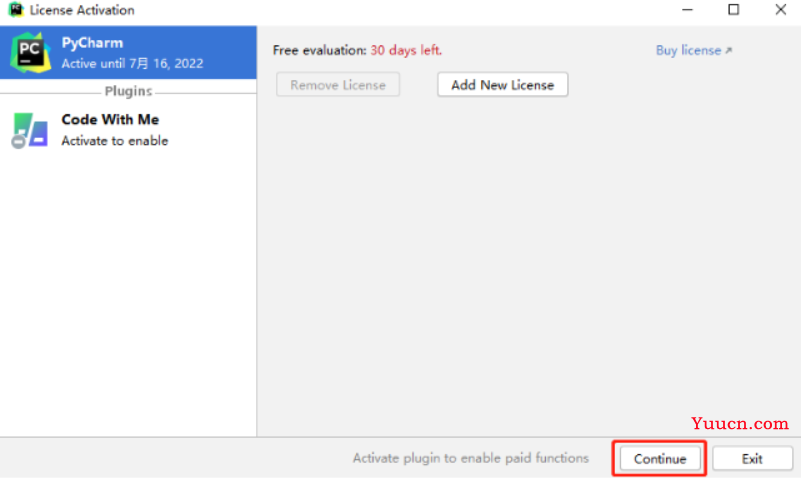Click Add New License button
This screenshot has height=478, width=801.
coord(503,85)
